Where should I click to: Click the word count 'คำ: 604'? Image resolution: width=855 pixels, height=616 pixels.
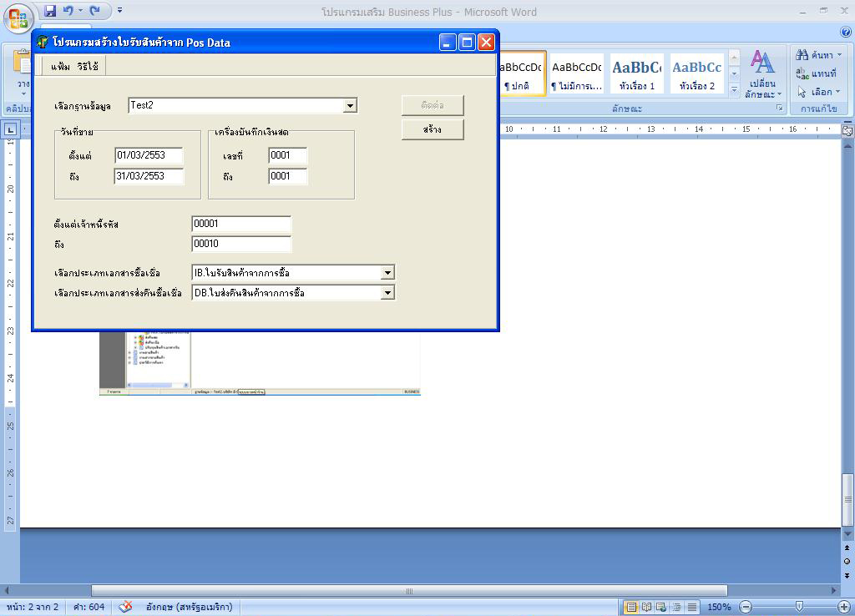click(x=89, y=607)
